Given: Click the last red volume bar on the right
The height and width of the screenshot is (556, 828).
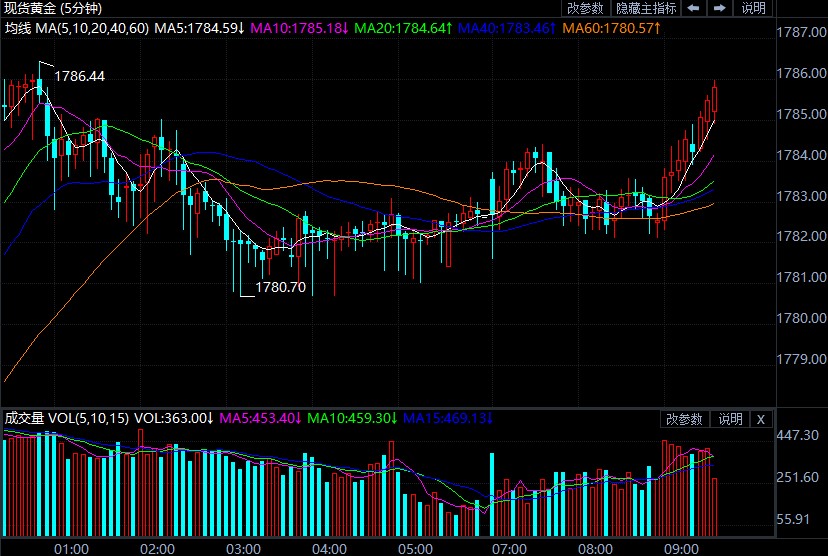Looking at the screenshot, I should (x=714, y=507).
